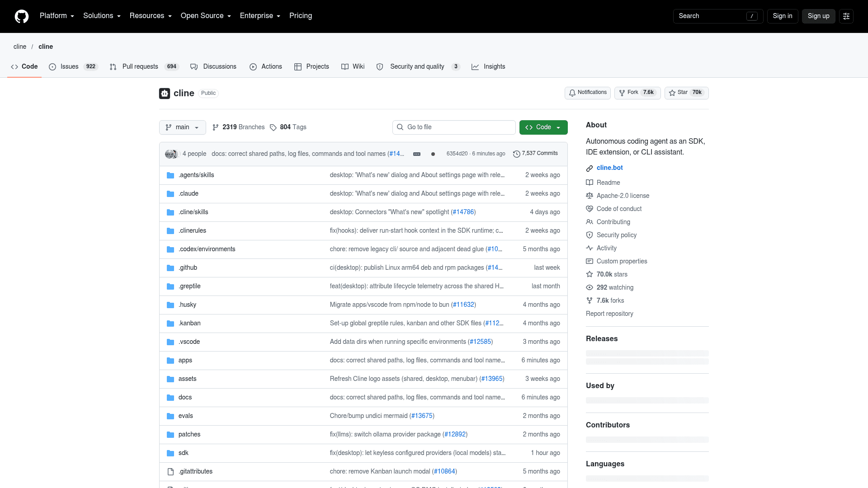Open the green Code dropdown button
This screenshot has width=868, height=488.
pos(543,127)
